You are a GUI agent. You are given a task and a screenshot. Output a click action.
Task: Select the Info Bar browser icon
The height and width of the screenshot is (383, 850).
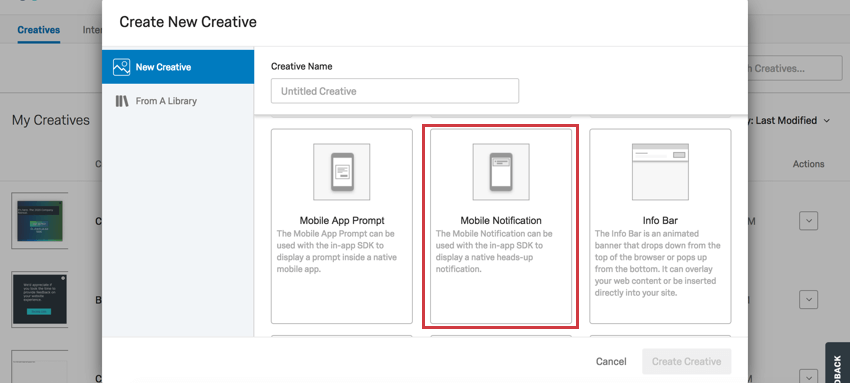coord(660,172)
